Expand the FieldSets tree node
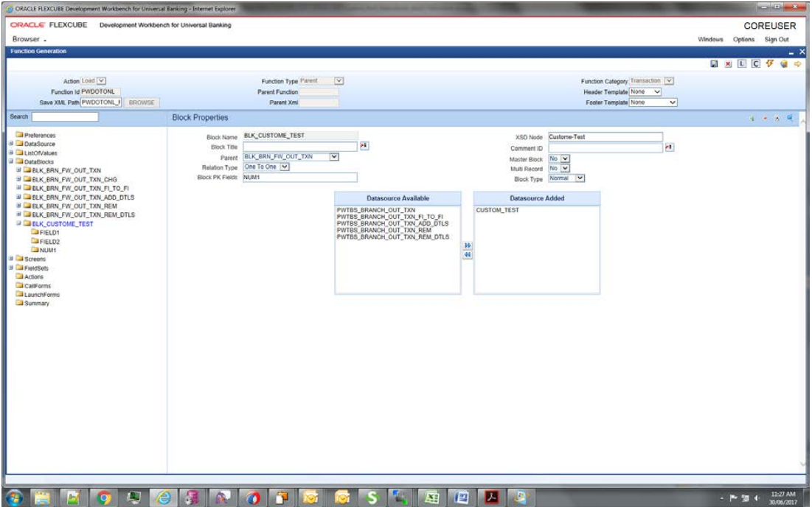 [11, 268]
